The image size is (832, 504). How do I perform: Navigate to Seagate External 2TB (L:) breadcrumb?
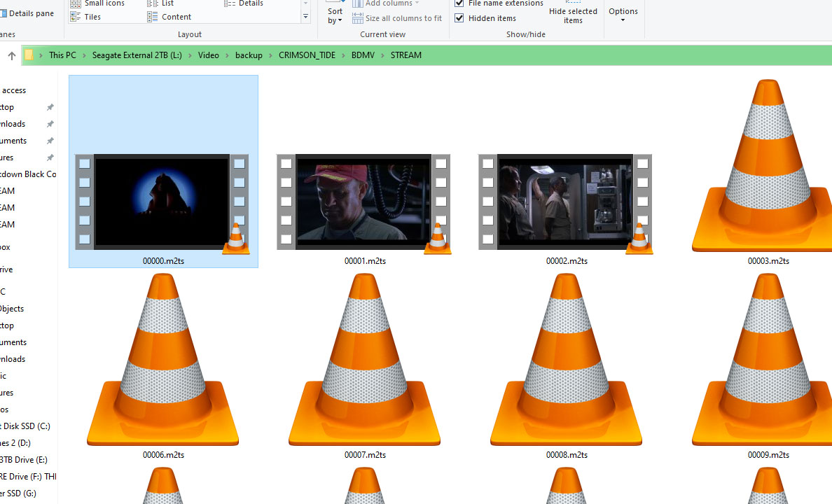pos(137,55)
